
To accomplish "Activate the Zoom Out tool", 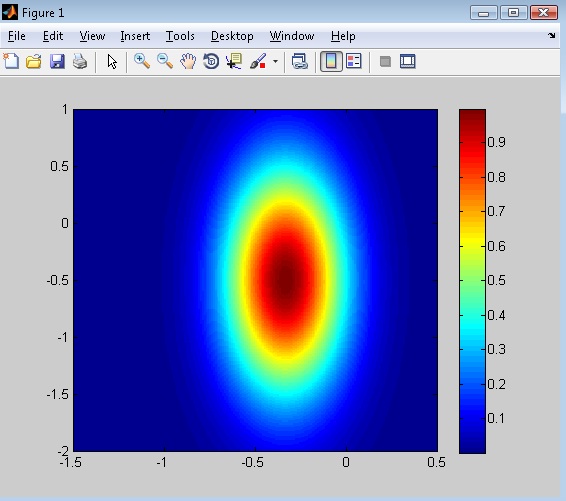I will 165,61.
